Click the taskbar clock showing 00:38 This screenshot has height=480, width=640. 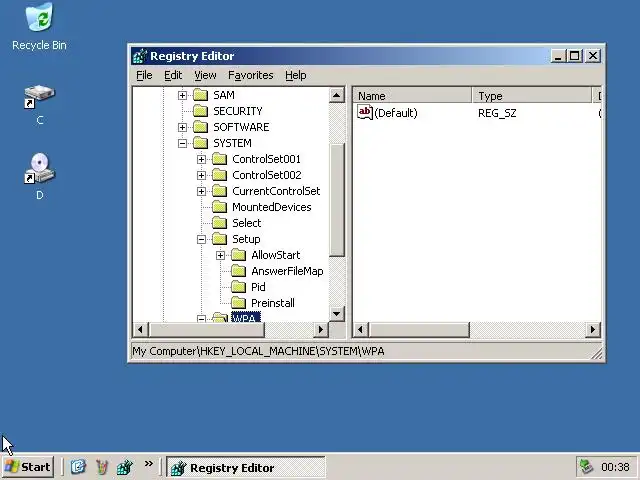pos(615,467)
